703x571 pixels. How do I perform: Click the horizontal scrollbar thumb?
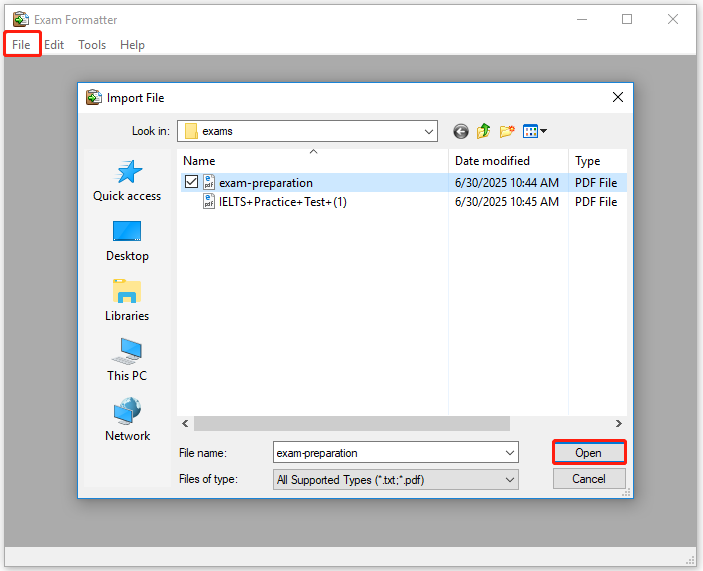click(x=352, y=424)
